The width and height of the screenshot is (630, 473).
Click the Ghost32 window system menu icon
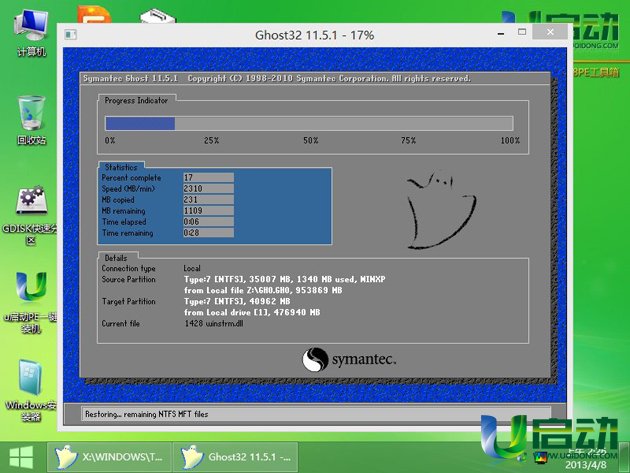tap(70, 35)
